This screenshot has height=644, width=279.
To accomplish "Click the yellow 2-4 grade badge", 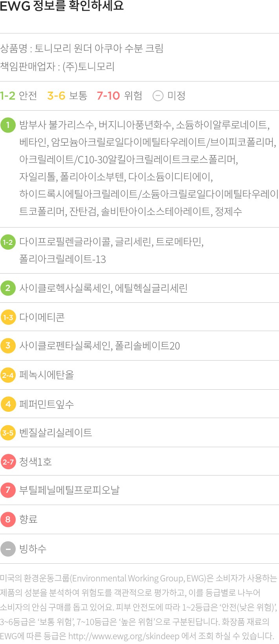I will coord(8,375).
